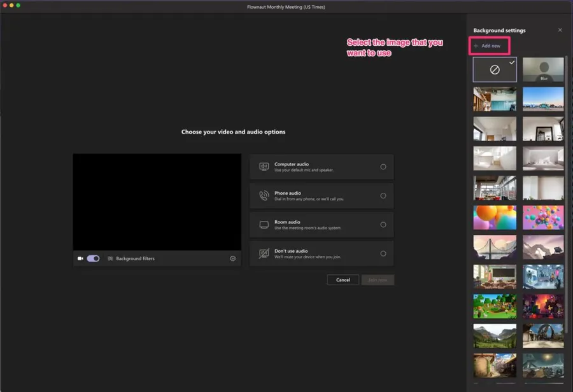Toggle the camera video switch
The width and height of the screenshot is (573, 392).
93,258
